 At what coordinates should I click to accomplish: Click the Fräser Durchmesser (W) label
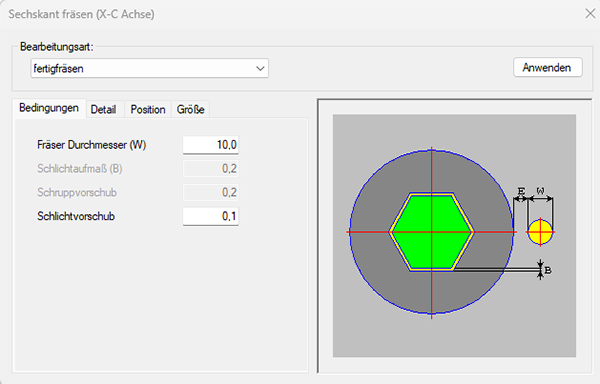coord(91,145)
